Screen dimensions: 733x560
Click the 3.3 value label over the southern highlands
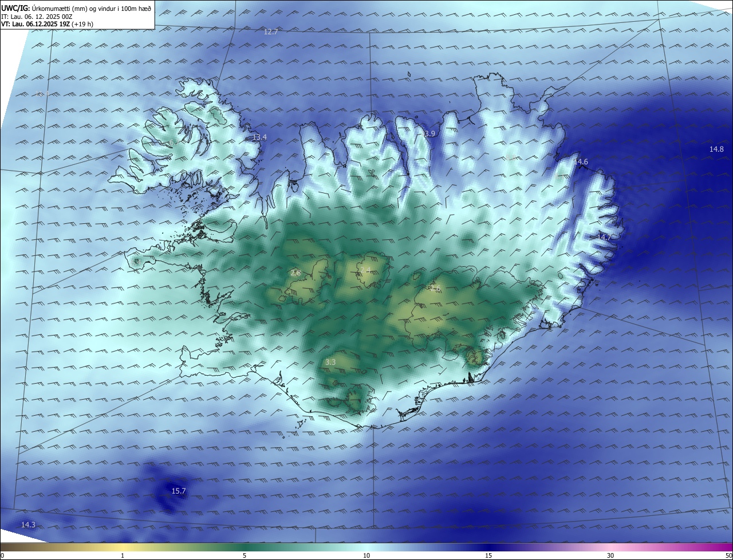[x=330, y=362]
